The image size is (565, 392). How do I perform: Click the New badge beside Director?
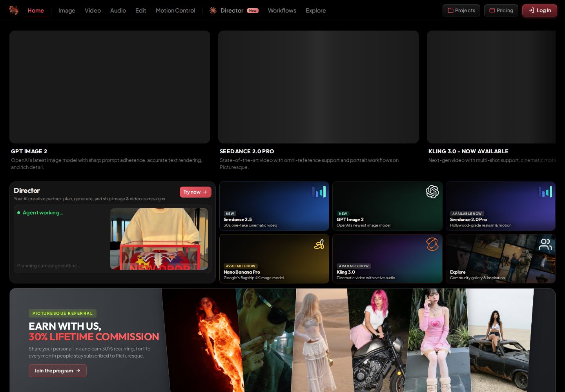point(253,11)
